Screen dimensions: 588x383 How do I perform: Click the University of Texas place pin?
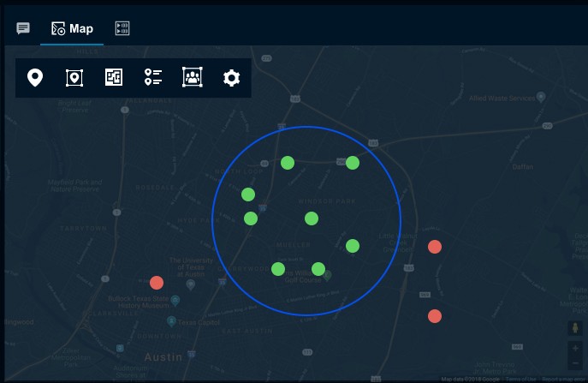191,285
